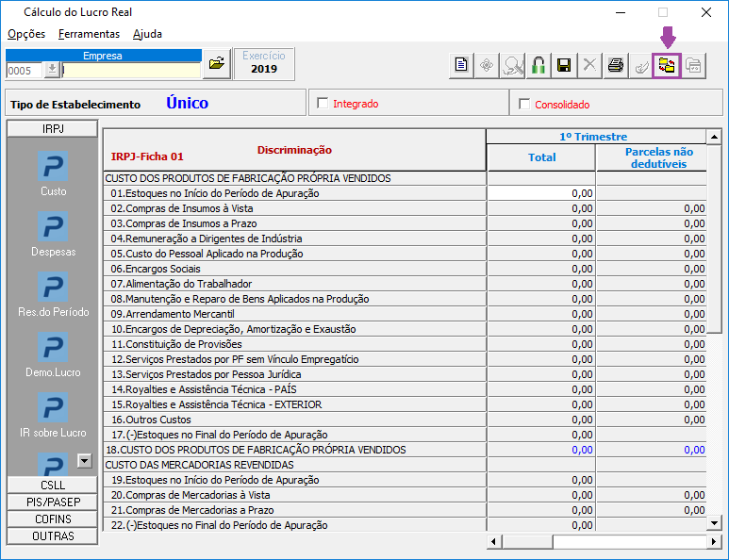Viewport: 729px width, 560px height.
Task: Click the Total column header
Action: pos(540,157)
